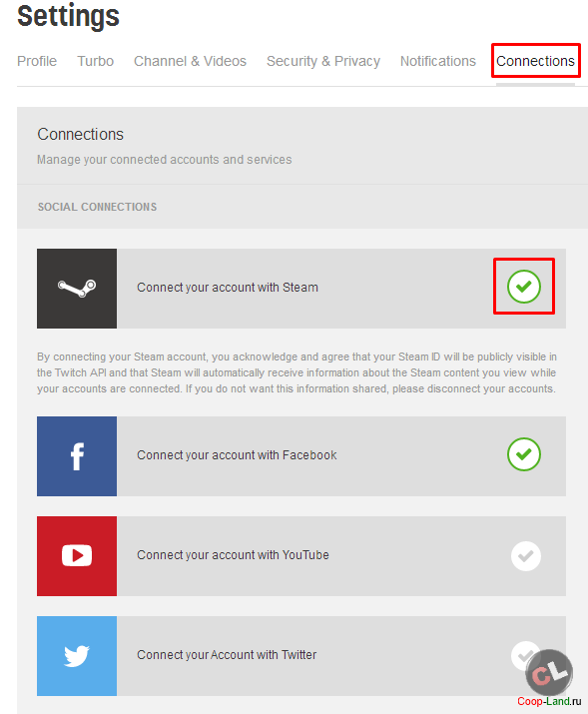Disconnect Facebook via its green checkmark
The width and height of the screenshot is (588, 714).
(524, 454)
